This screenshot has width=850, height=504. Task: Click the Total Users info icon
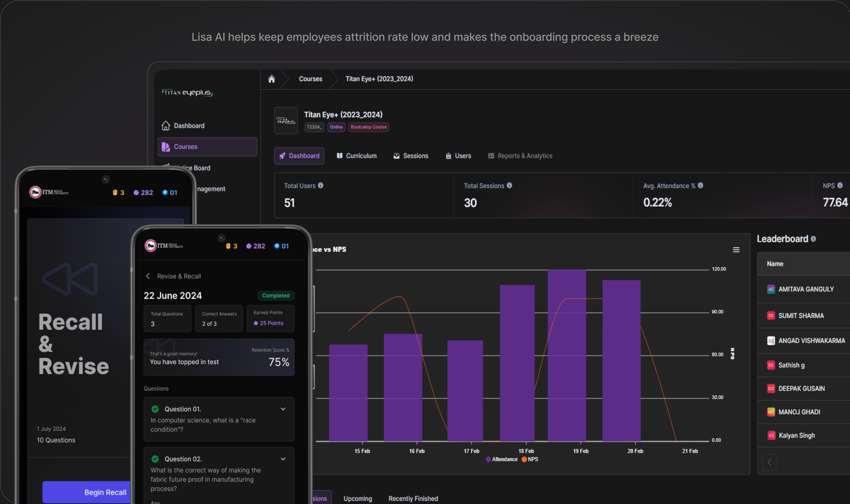coord(320,185)
